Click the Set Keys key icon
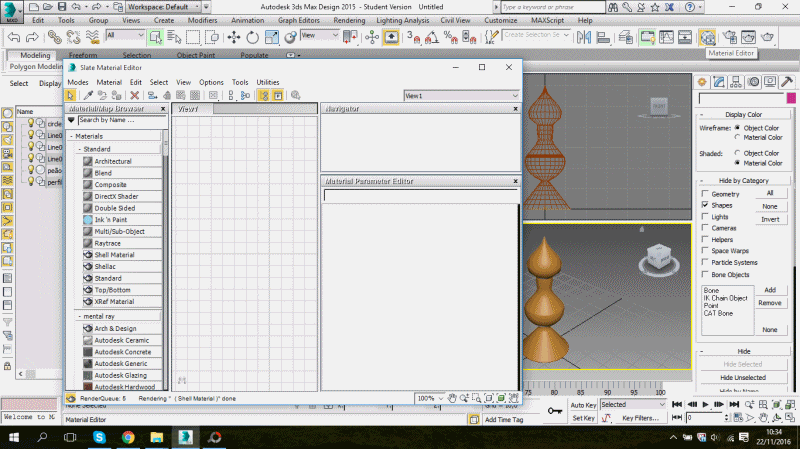 coord(555,411)
